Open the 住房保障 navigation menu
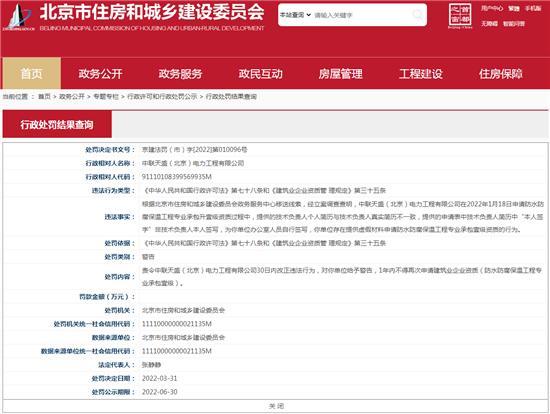 click(501, 74)
